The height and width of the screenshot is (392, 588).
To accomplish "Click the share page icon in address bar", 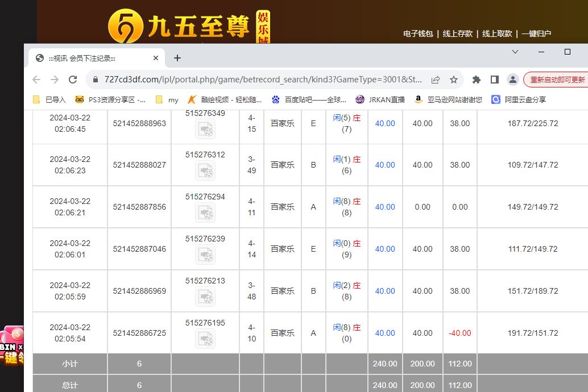I will coord(436,80).
